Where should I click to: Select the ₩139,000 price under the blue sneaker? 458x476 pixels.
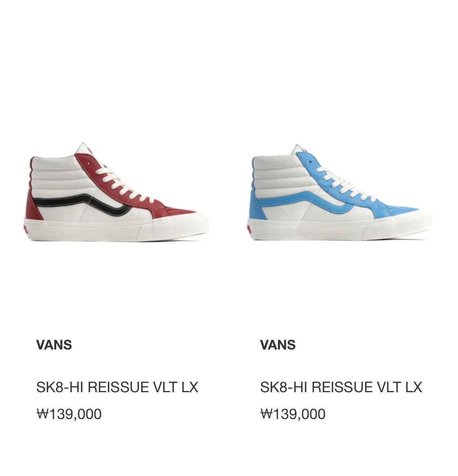[x=293, y=415]
